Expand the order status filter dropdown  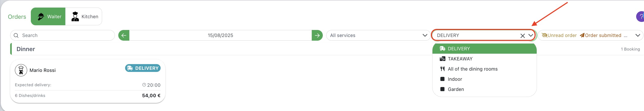(638, 35)
